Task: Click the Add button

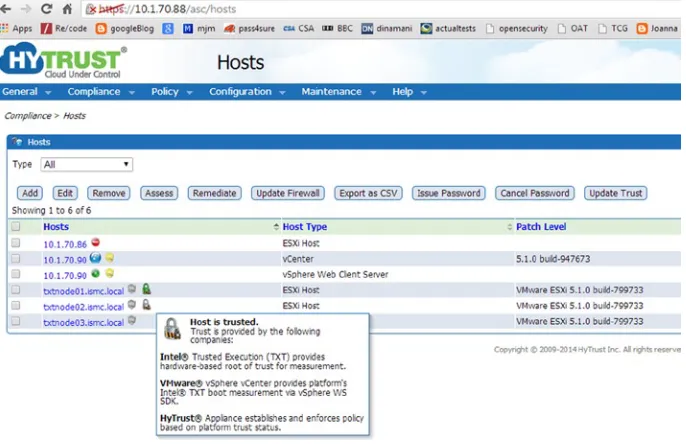Action: click(x=30, y=193)
